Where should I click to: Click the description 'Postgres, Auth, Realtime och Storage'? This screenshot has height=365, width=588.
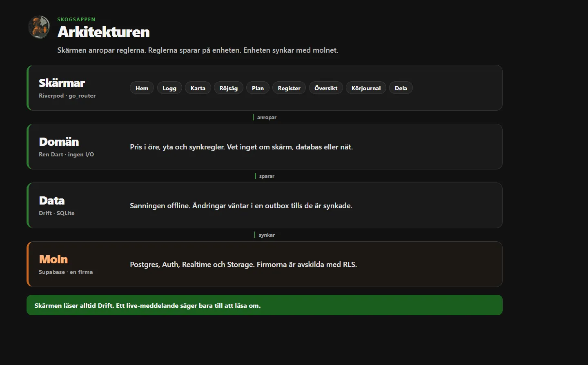pyautogui.click(x=243, y=265)
